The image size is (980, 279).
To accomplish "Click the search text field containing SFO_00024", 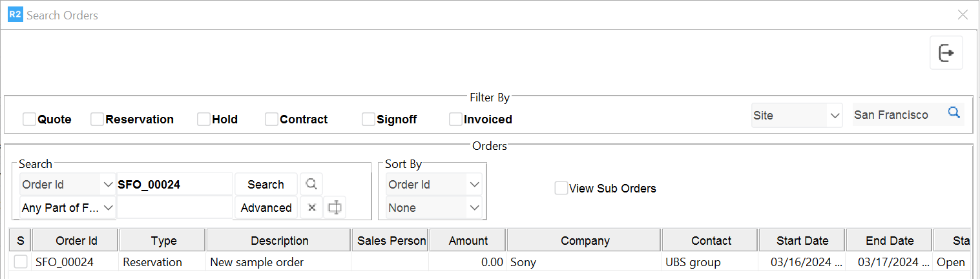I will coord(174,185).
